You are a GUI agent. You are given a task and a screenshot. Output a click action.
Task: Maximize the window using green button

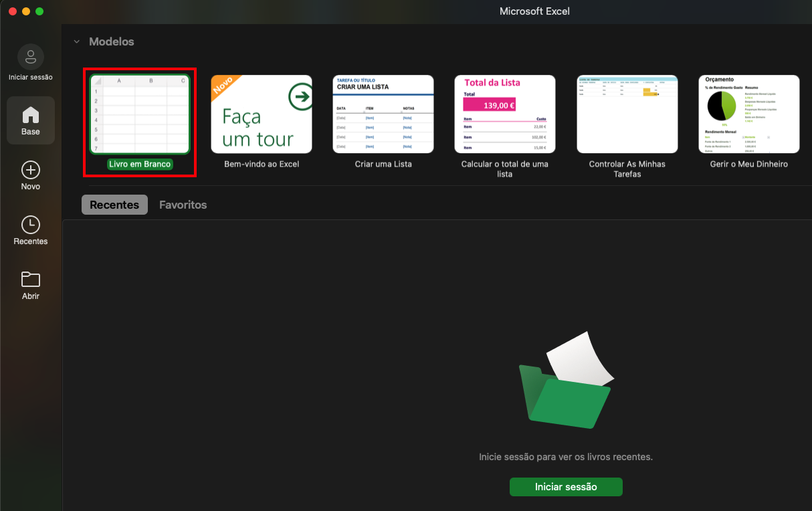(x=39, y=11)
